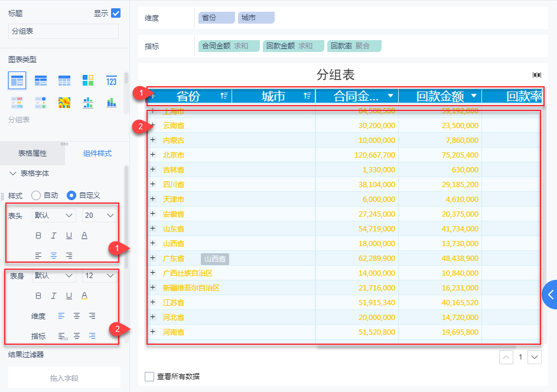The width and height of the screenshot is (557, 392).
Task: Open the 合同金 column header dropdown arrow
Action: pos(390,96)
